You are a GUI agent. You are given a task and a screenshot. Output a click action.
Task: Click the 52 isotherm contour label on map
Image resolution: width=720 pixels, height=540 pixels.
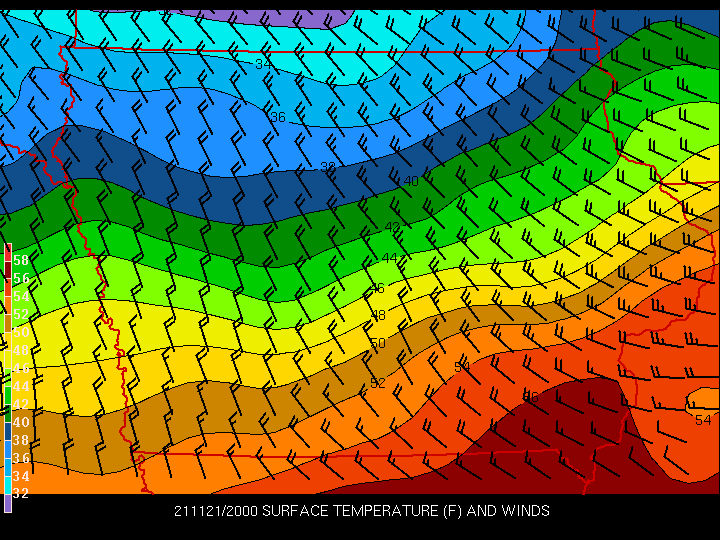click(378, 383)
